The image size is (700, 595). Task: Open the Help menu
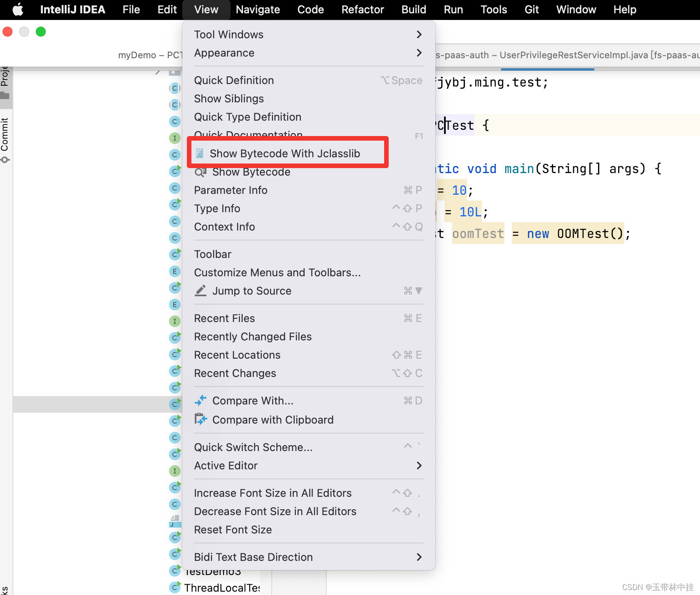625,10
